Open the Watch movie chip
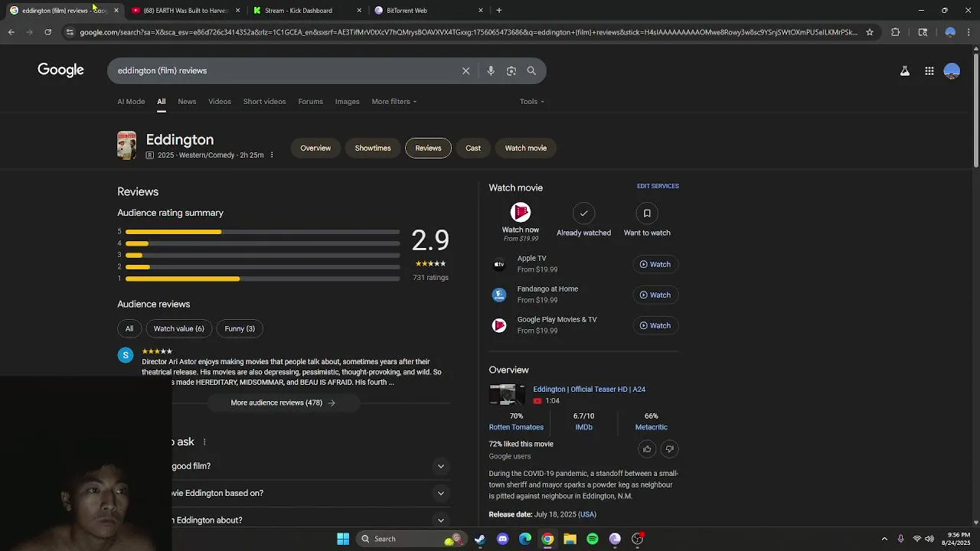Screen dimensions: 980x551 coord(526,148)
